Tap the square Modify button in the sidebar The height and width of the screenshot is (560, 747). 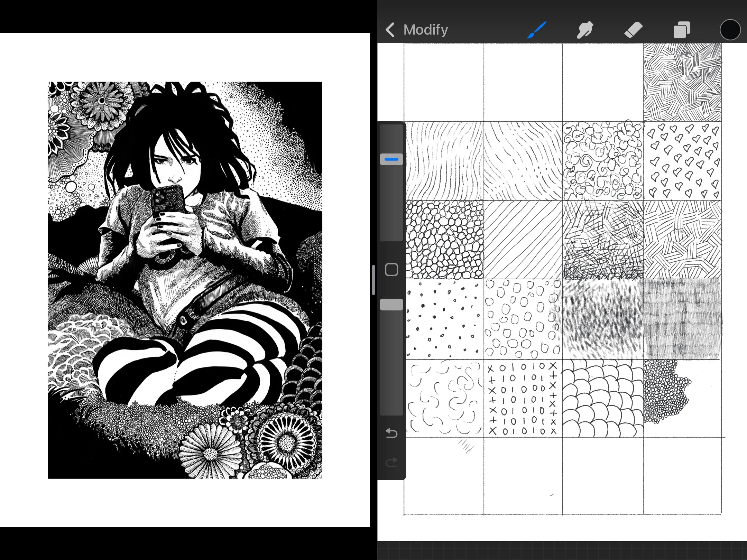(x=391, y=270)
